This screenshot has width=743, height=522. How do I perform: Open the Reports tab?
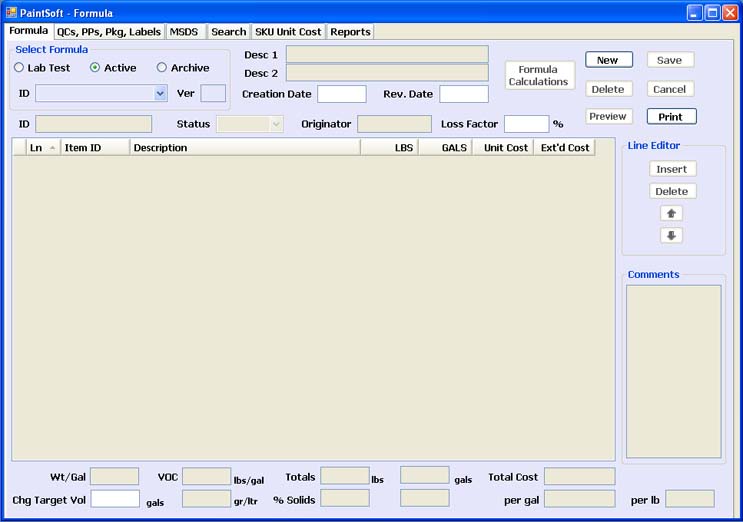350,32
